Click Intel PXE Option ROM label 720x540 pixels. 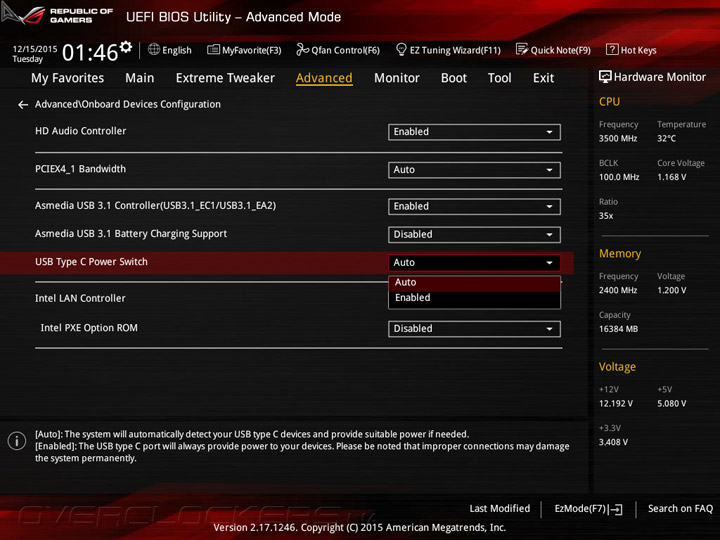coord(89,328)
